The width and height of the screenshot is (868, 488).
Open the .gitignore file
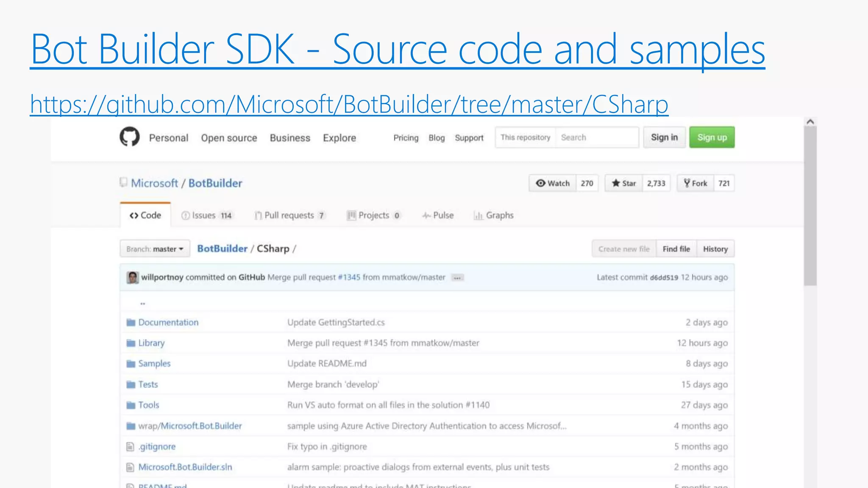[157, 446]
